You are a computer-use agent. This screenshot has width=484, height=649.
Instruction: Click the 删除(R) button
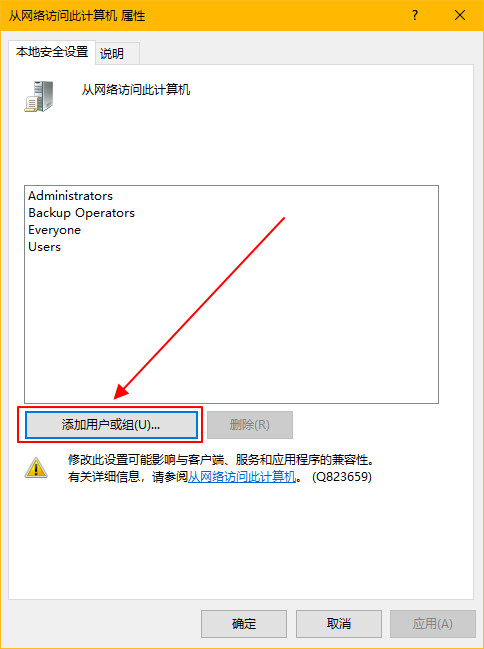[x=250, y=425]
